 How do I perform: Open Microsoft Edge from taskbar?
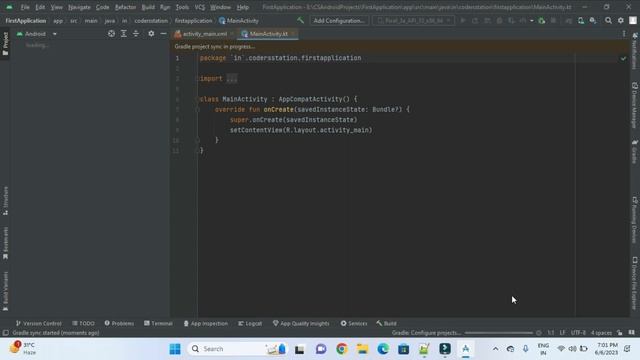[x=383, y=349]
